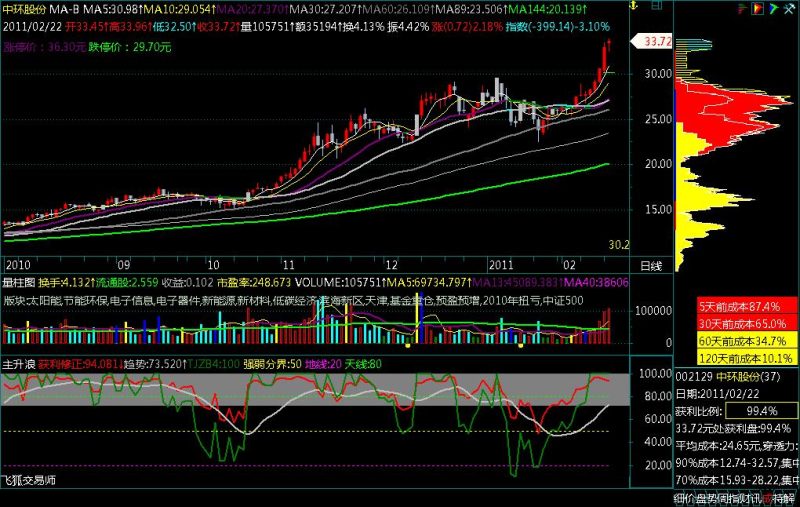The image size is (800, 507).
Task: Click the 换手:4.132 turnover label
Action: click(67, 283)
